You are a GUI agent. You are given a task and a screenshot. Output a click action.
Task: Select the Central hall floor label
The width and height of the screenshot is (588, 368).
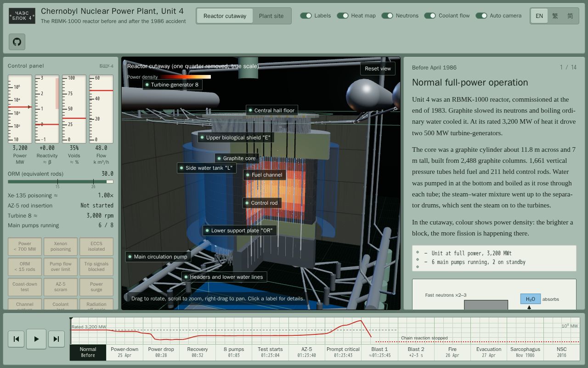click(272, 110)
